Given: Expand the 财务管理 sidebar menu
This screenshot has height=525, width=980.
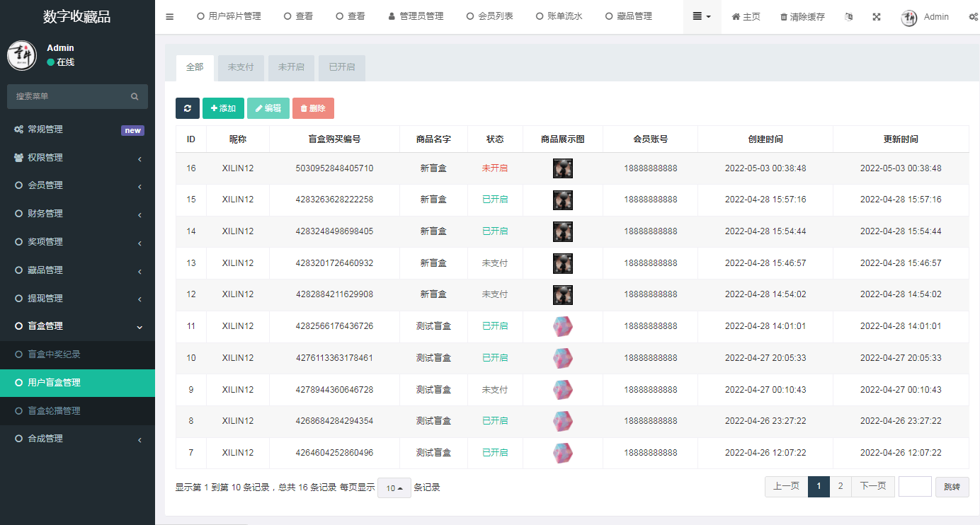Looking at the screenshot, I should point(77,214).
